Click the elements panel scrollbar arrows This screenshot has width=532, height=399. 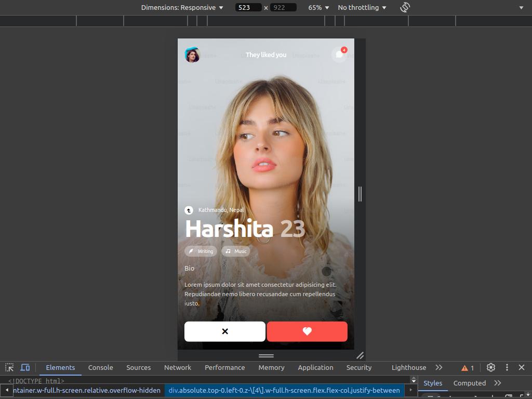point(414,380)
